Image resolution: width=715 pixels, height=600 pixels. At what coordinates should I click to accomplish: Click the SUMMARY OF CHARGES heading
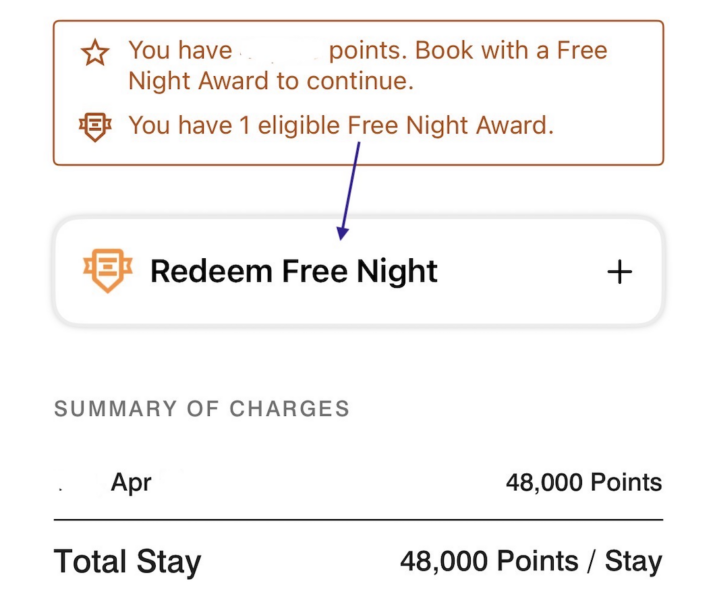pos(202,408)
